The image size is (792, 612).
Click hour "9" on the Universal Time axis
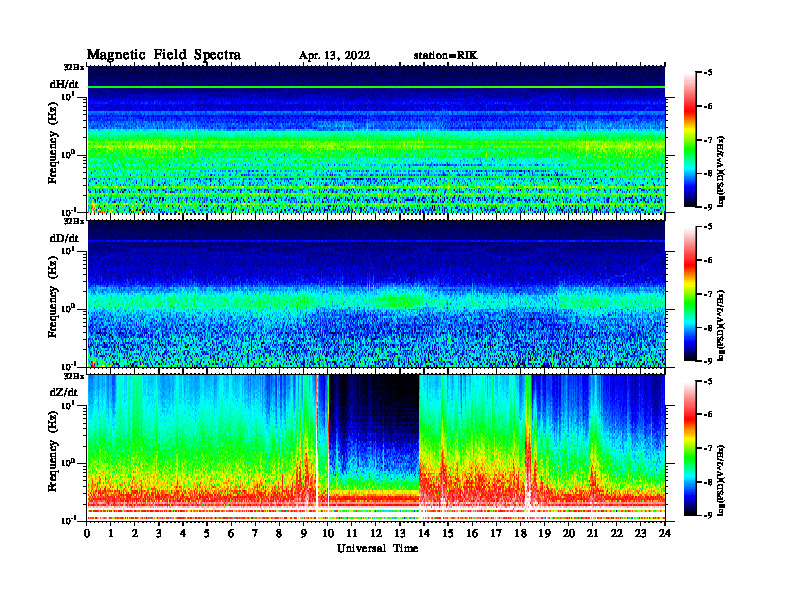point(303,534)
